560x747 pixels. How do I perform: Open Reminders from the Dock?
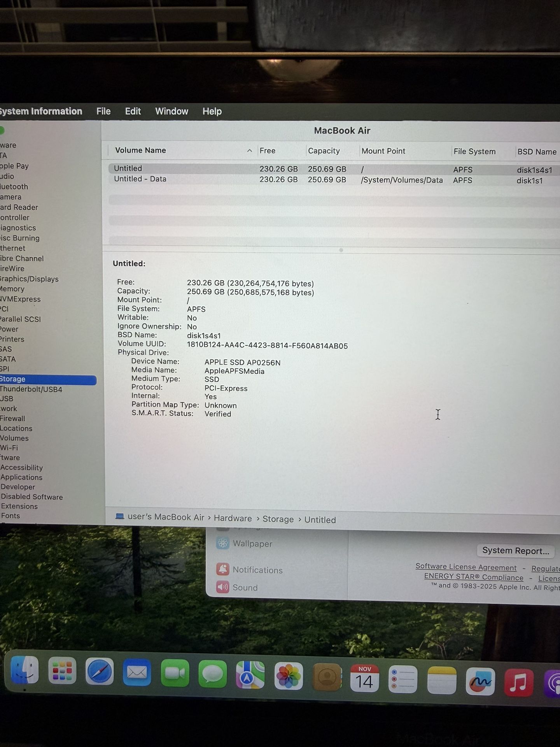pyautogui.click(x=402, y=679)
